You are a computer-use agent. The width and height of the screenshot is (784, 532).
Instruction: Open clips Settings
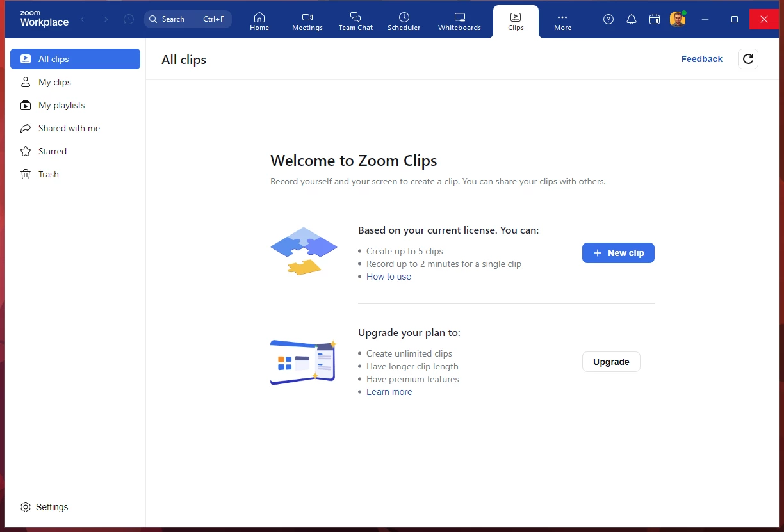point(44,507)
